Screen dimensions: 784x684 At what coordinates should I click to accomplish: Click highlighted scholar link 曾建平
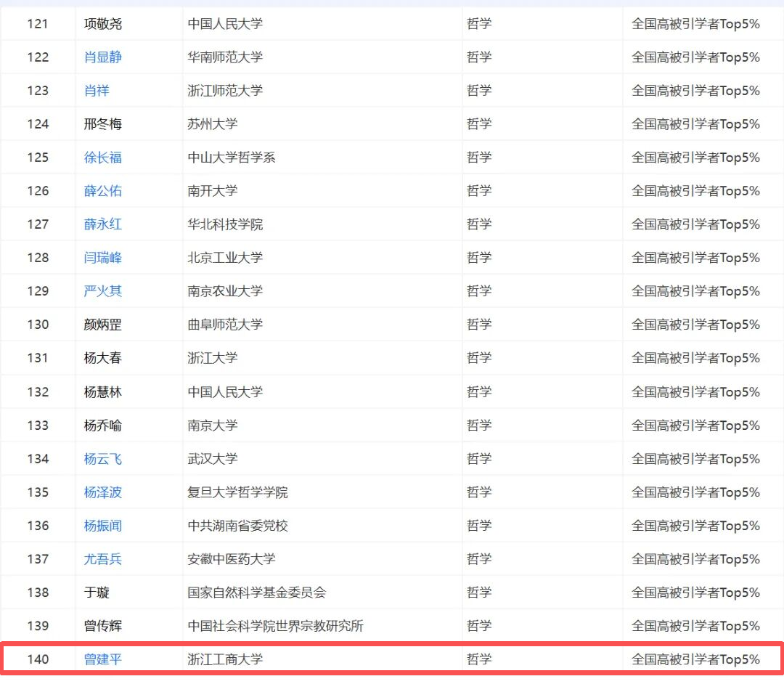coord(103,659)
